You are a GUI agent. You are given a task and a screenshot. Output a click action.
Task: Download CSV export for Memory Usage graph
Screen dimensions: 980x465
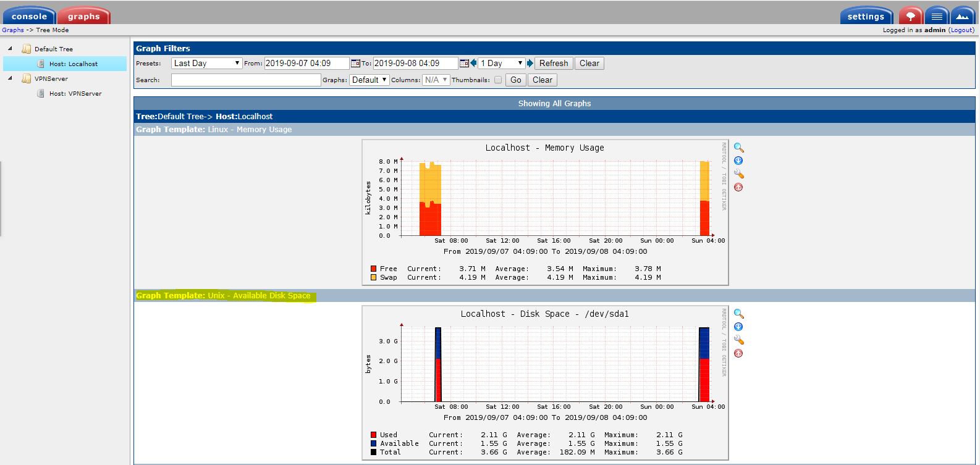[738, 161]
